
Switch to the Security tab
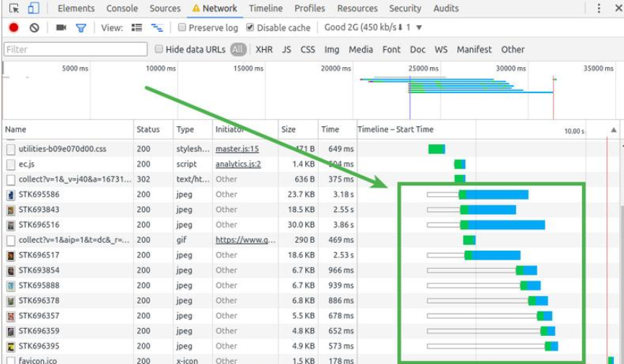tap(405, 9)
